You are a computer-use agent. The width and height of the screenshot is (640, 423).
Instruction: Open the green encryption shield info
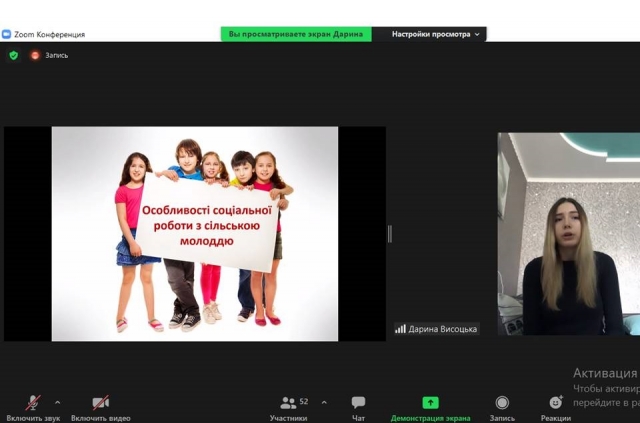point(14,55)
